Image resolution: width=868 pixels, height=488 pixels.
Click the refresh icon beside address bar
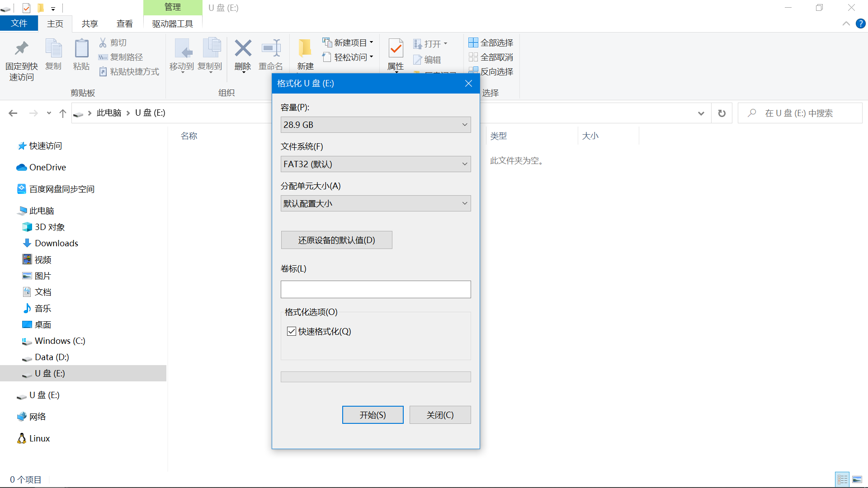click(722, 113)
